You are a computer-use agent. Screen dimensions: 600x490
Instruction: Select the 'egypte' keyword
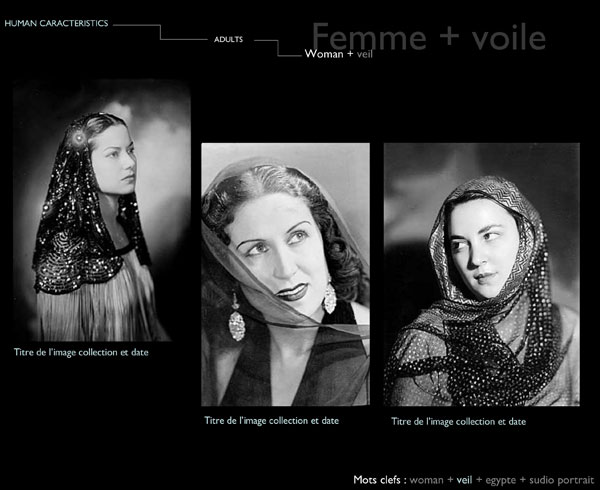(x=500, y=480)
